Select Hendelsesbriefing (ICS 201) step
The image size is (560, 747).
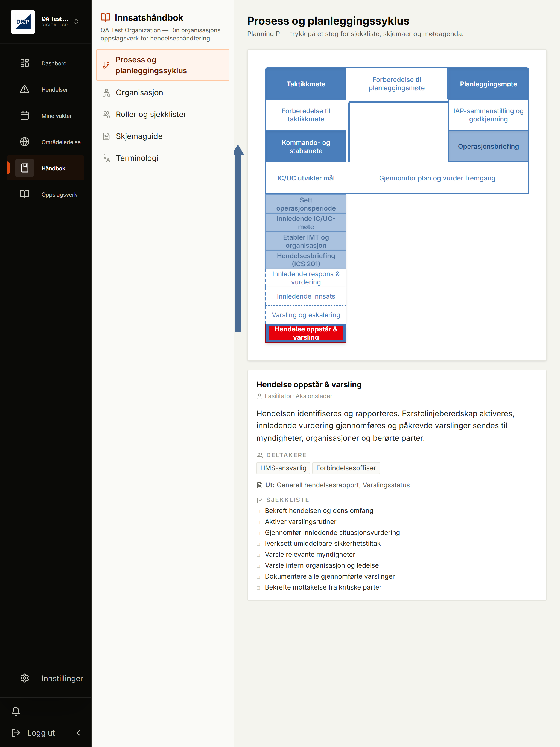pos(306,260)
